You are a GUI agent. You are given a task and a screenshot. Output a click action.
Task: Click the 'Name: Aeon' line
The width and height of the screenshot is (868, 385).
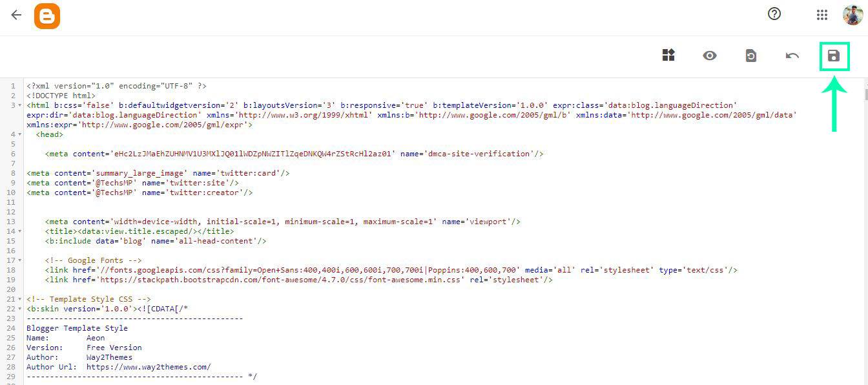[65, 338]
